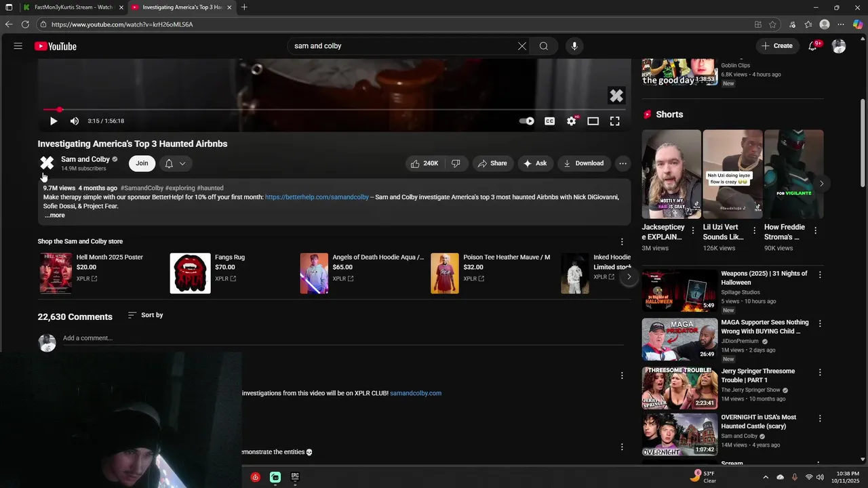The height and width of the screenshot is (488, 868).
Task: Refresh the page
Action: [x=25, y=24]
